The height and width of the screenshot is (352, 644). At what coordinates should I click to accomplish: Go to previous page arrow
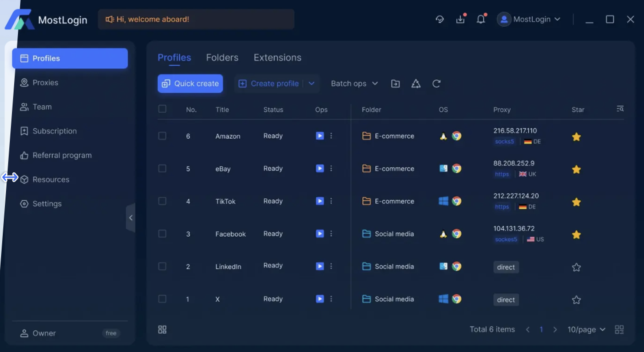click(527, 329)
